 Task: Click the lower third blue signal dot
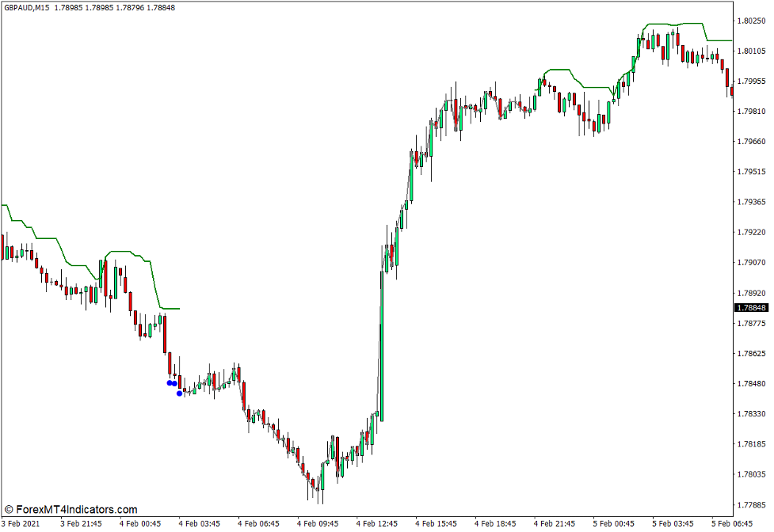point(179,393)
